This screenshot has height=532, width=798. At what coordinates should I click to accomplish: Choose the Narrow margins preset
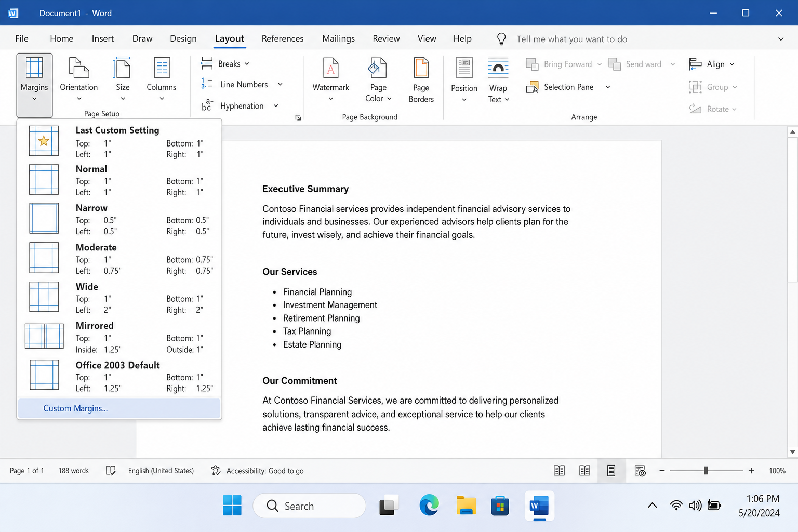pos(119,219)
